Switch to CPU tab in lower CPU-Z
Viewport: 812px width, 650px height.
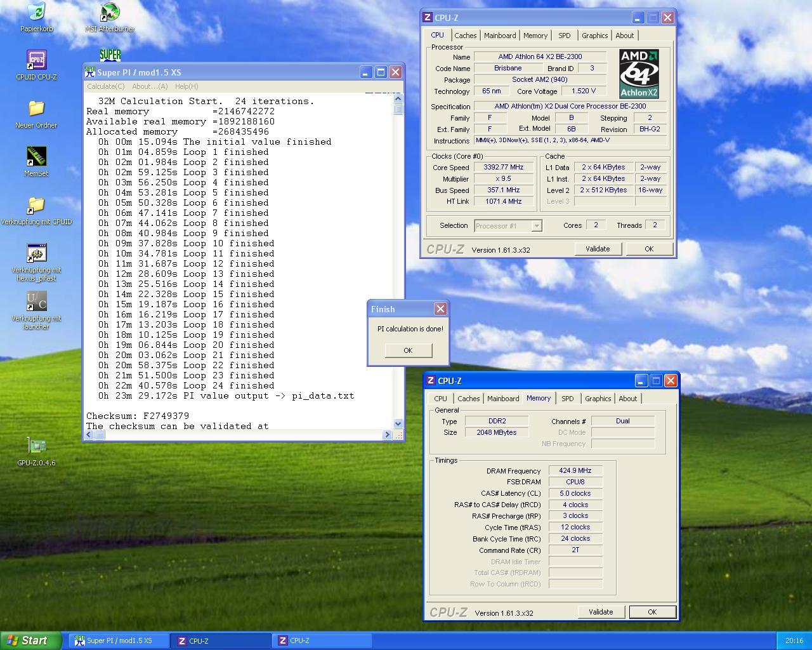pyautogui.click(x=440, y=399)
